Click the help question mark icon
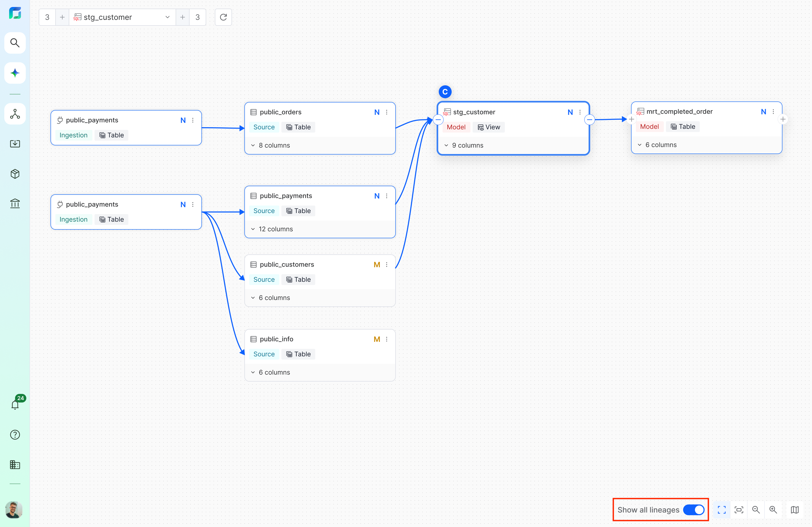This screenshot has height=527, width=812. 15,435
